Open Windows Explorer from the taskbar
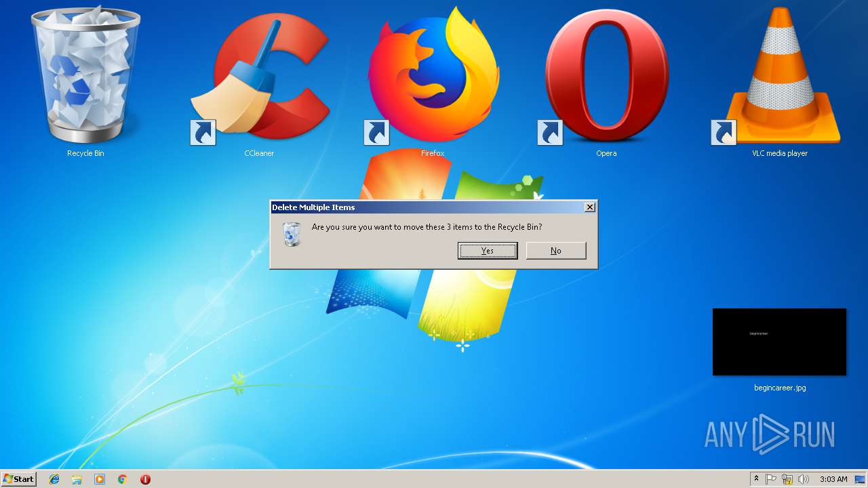868x488 pixels. tap(77, 479)
